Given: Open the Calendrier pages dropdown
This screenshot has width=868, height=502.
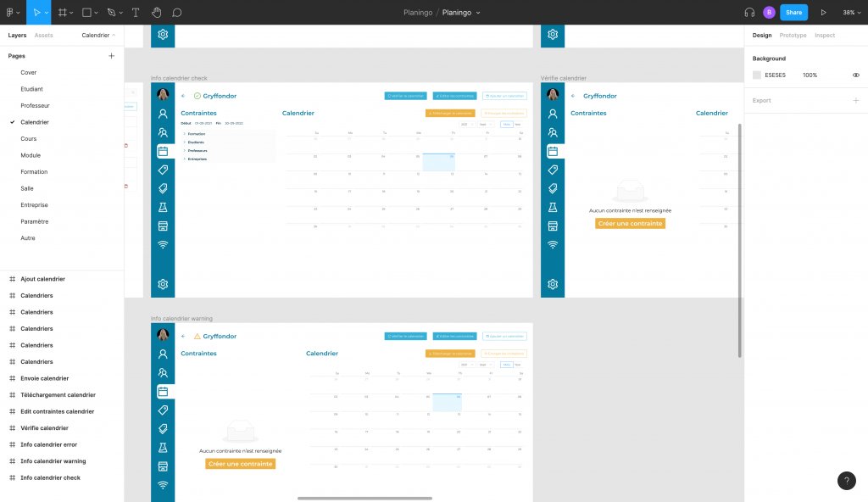Looking at the screenshot, I should click(98, 36).
